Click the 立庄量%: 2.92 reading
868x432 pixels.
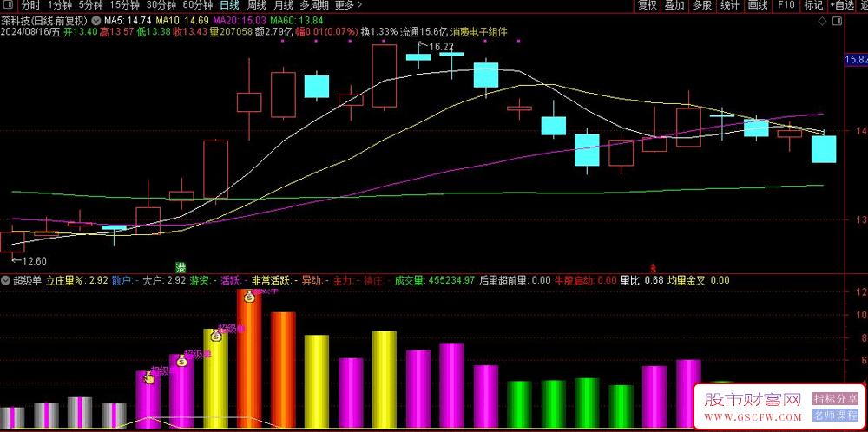pos(77,280)
